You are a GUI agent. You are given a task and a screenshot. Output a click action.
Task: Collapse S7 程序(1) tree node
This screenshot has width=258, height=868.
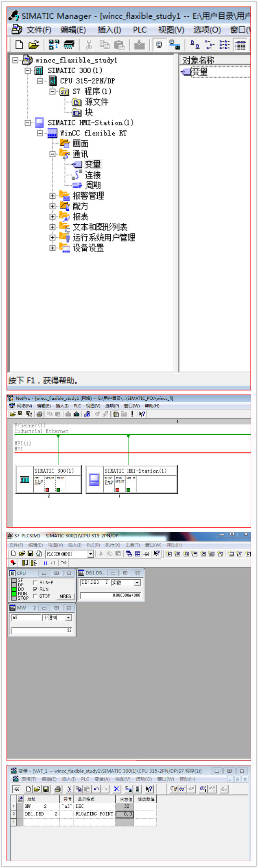pos(52,91)
